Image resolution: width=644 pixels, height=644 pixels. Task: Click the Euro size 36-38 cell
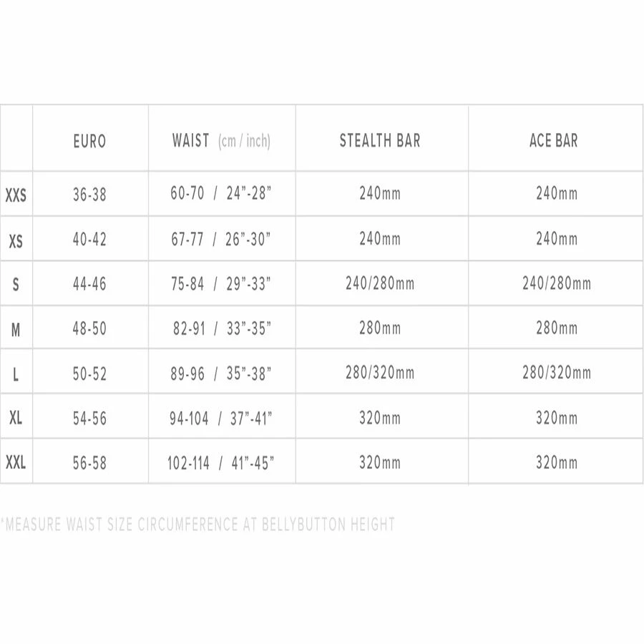89,194
